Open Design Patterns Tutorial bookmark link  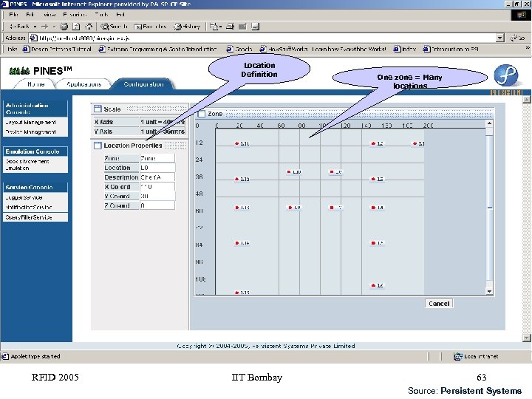click(57, 50)
